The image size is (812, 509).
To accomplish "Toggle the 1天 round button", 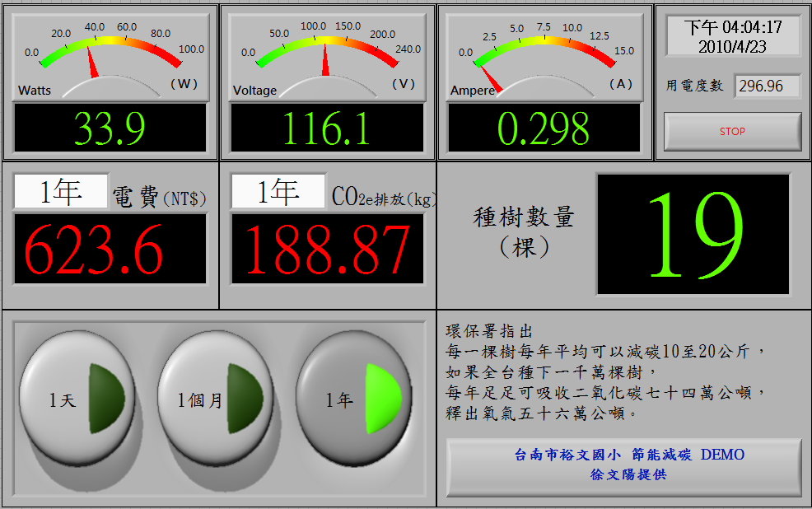I will coord(77,399).
